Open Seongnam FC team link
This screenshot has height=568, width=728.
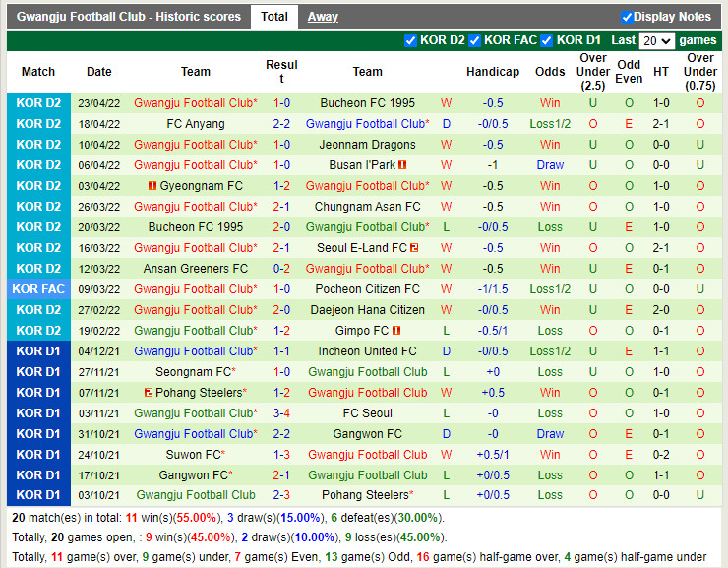193,371
